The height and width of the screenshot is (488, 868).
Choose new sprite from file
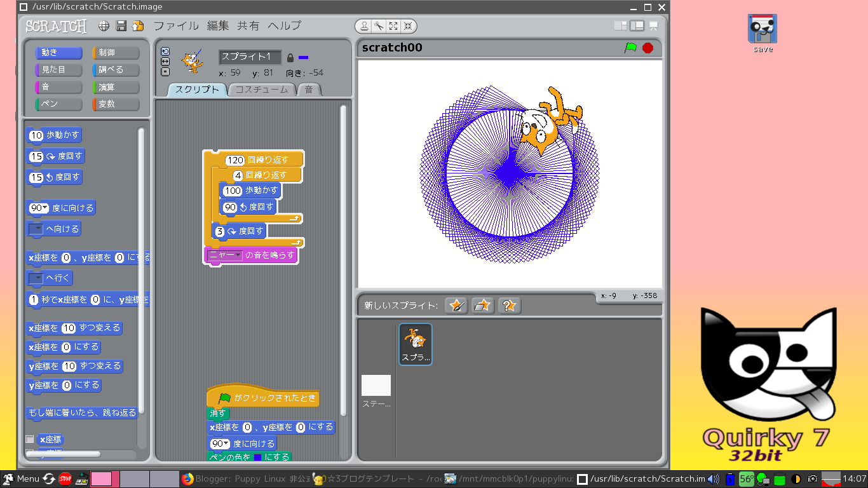[x=483, y=306]
